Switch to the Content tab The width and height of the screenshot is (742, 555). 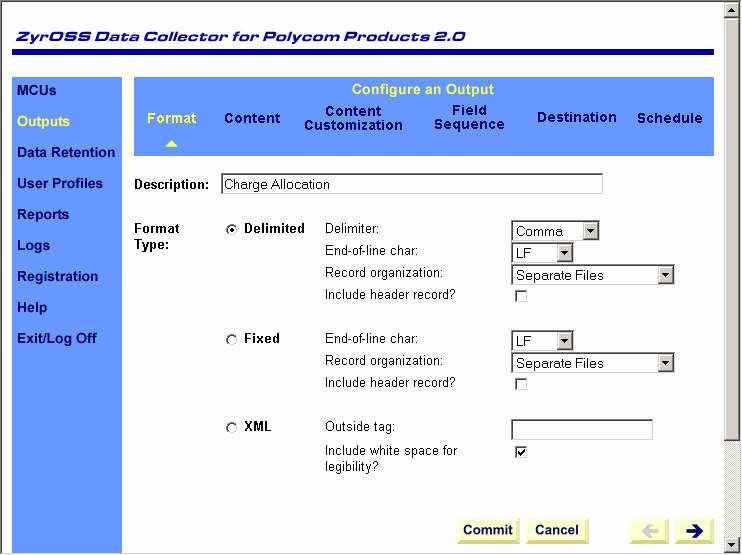point(252,118)
